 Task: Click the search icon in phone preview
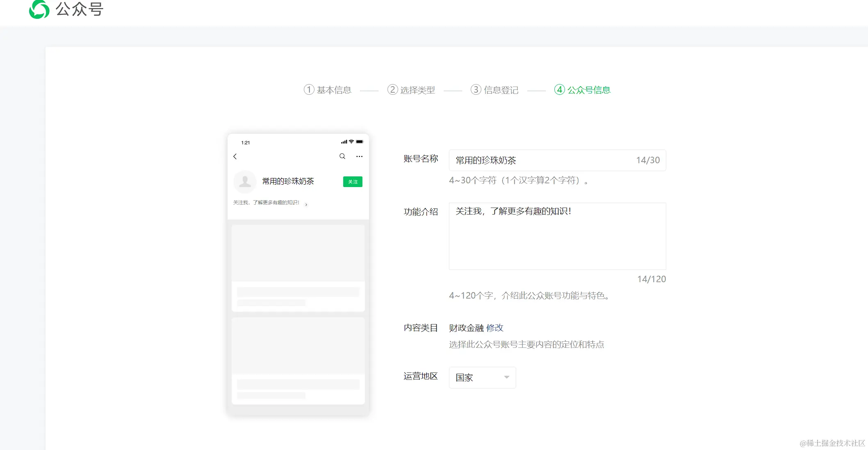pyautogui.click(x=342, y=156)
